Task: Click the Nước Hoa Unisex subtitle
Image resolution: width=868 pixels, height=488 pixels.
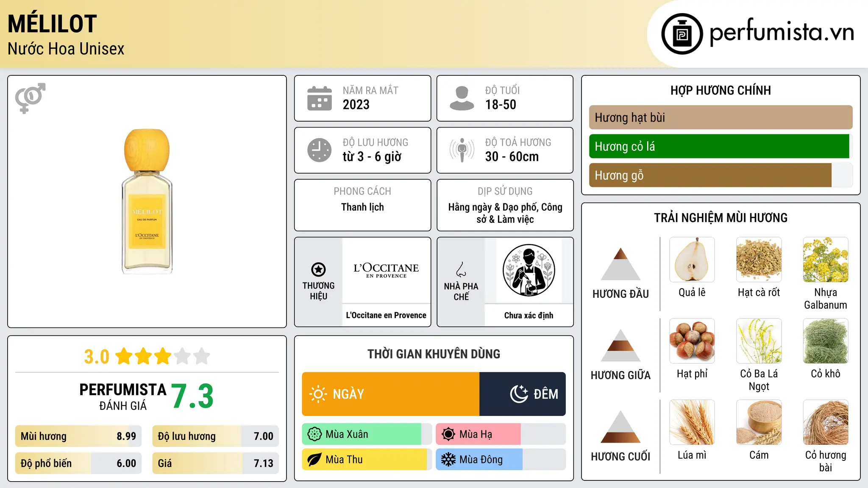Action: [66, 49]
